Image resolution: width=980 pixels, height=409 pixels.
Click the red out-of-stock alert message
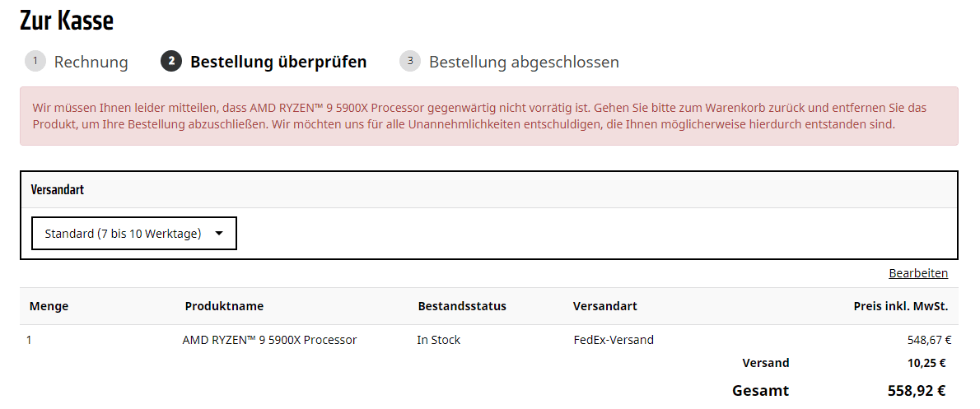coord(488,116)
